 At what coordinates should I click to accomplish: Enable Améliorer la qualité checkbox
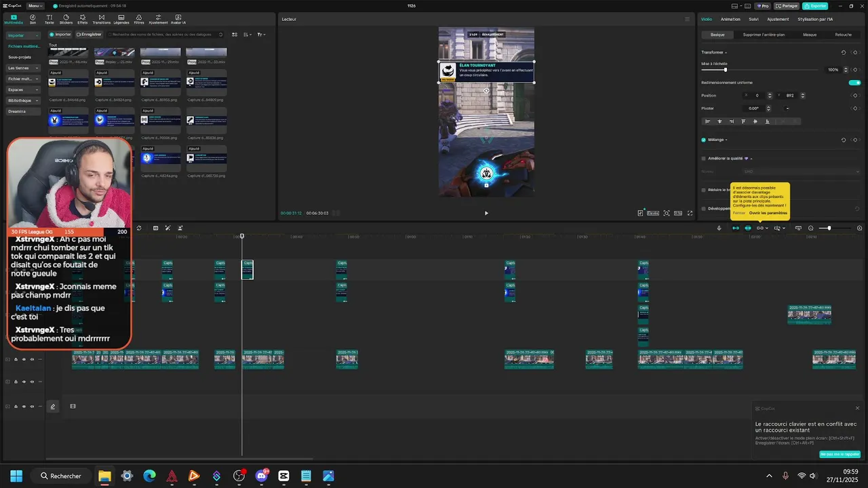tap(703, 158)
